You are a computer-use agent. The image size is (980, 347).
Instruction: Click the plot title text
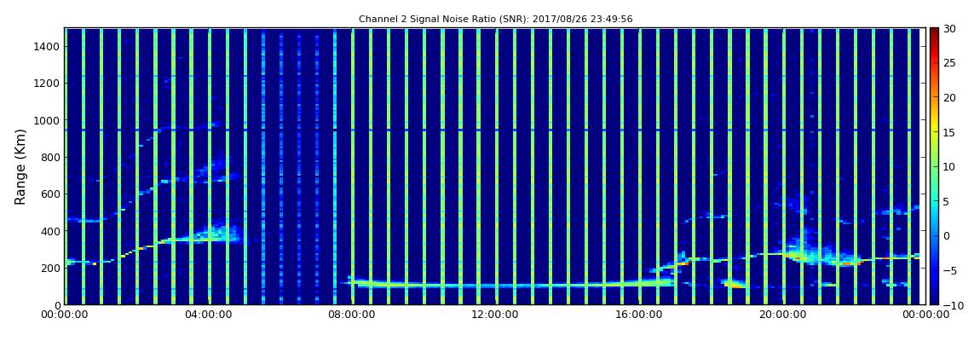(495, 20)
